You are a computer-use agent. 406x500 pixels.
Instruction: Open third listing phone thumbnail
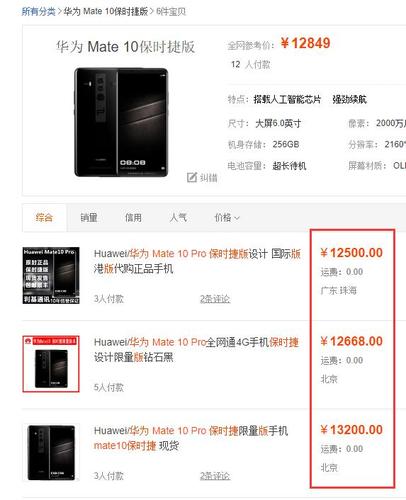pyautogui.click(x=51, y=452)
